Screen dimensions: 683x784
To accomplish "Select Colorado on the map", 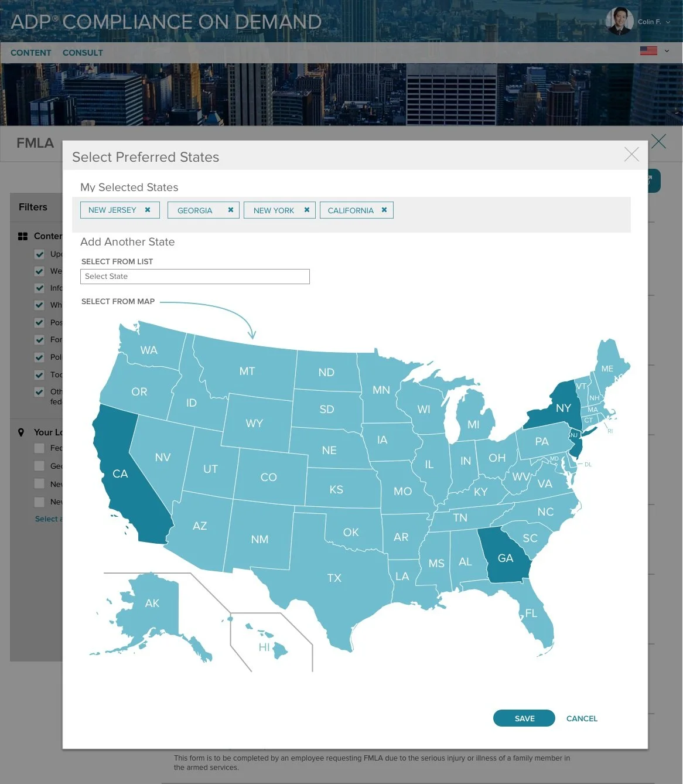I will click(x=268, y=477).
